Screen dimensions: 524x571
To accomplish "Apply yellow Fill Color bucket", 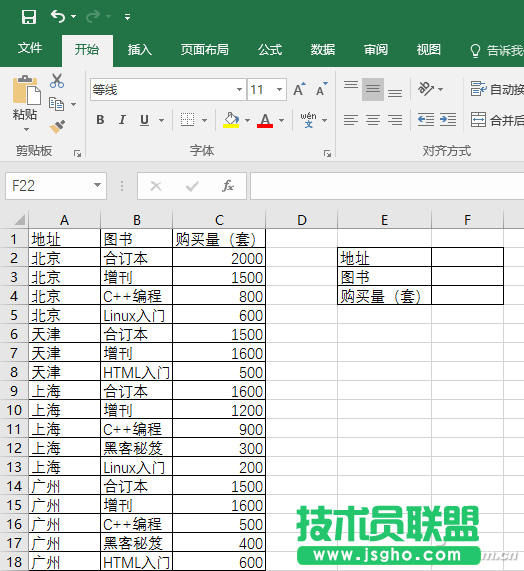I will (x=231, y=120).
